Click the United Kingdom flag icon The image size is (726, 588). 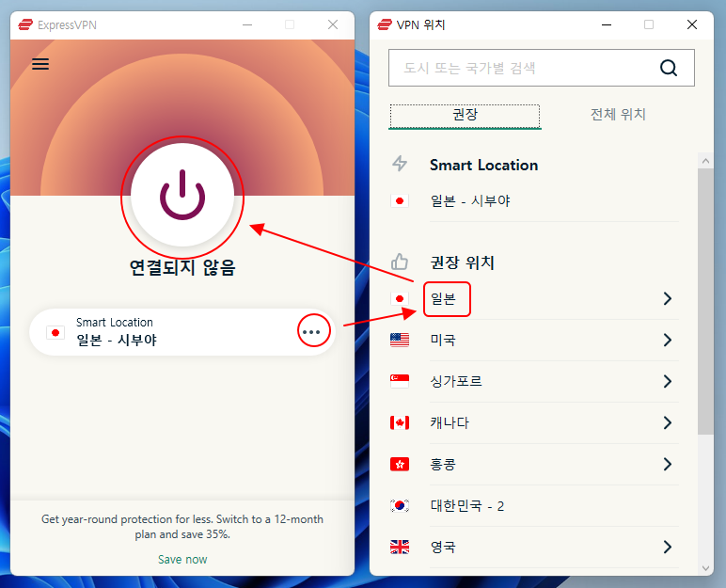[400, 548]
